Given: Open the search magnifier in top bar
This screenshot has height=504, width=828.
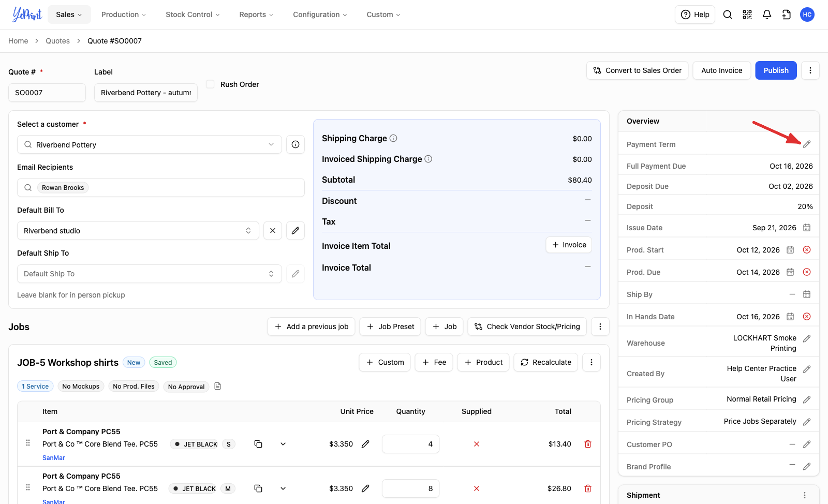Looking at the screenshot, I should tap(728, 14).
